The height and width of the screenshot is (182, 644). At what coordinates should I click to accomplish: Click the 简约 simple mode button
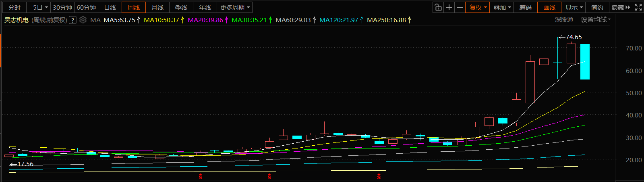click(597, 7)
